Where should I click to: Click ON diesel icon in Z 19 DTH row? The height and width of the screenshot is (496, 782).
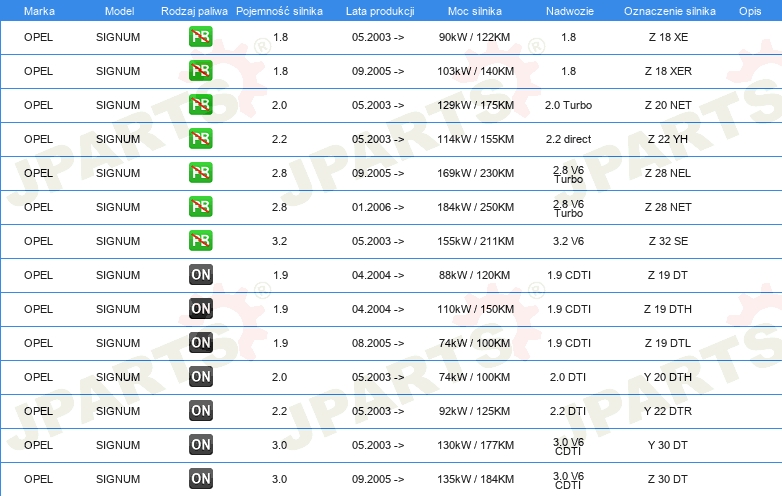[x=200, y=309]
